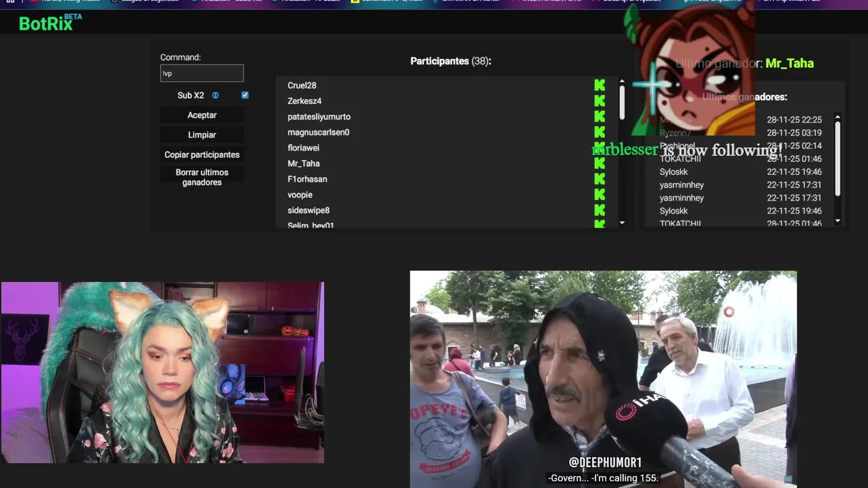Click the Kick icon next to patatesliyumurto
This screenshot has height=488, width=868.
(599, 117)
